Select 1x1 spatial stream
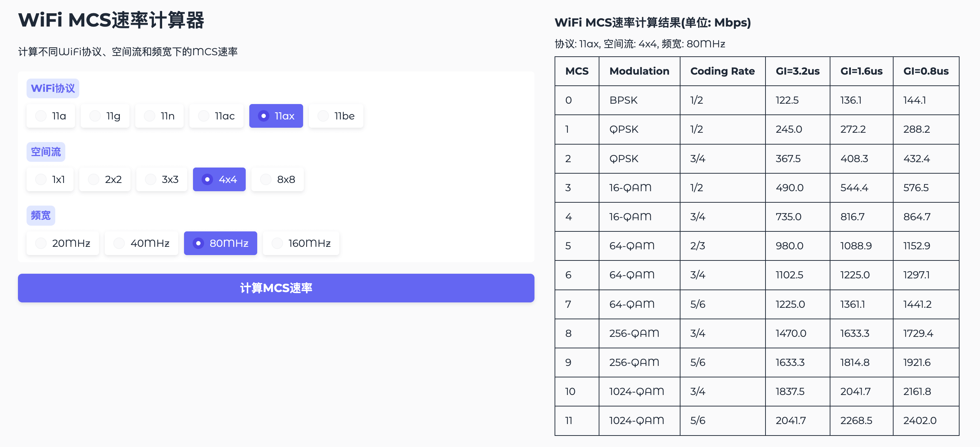Viewport: 980px width, 447px height. 50,179
